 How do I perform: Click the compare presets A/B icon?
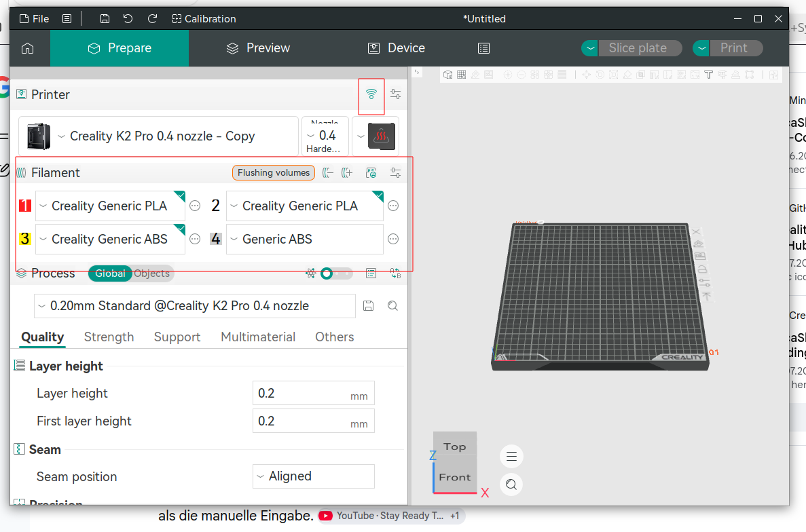click(x=395, y=273)
